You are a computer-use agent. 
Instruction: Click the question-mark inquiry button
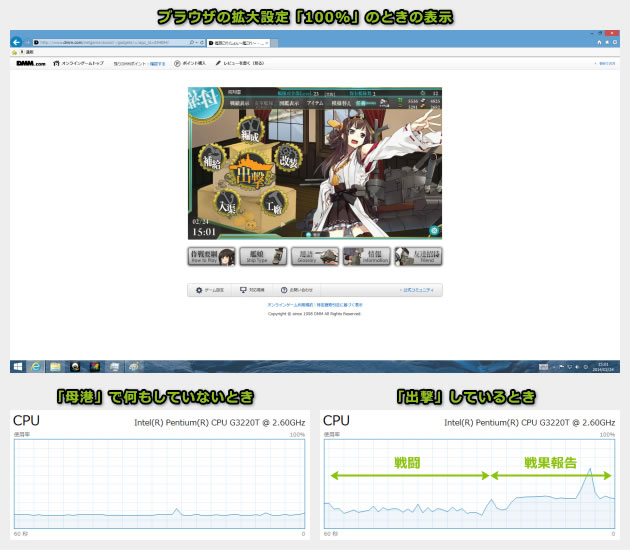[x=297, y=290]
